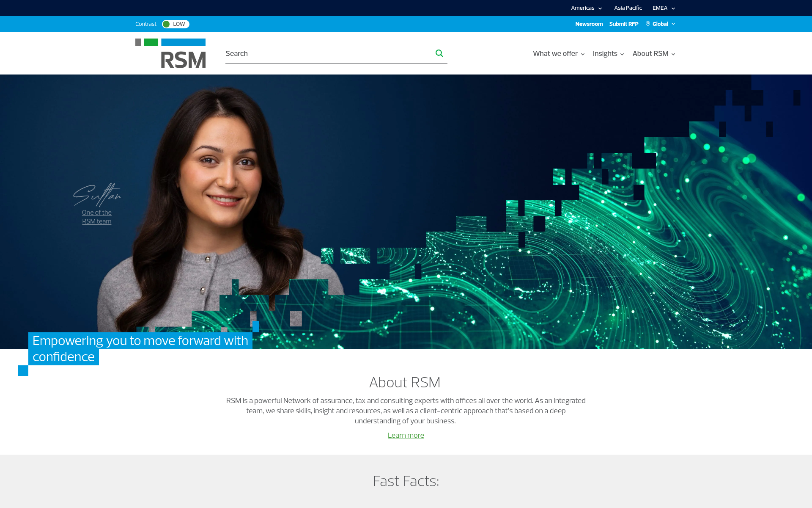This screenshot has height=508, width=812.
Task: Follow the green Learn more link
Action: (x=406, y=435)
